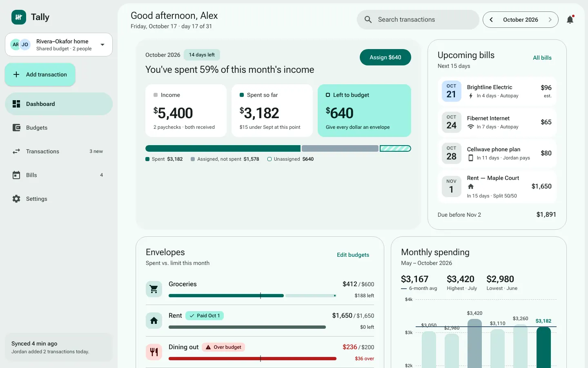Image resolution: width=588 pixels, height=368 pixels.
Task: Open Transactions in the sidebar
Action: click(x=59, y=151)
